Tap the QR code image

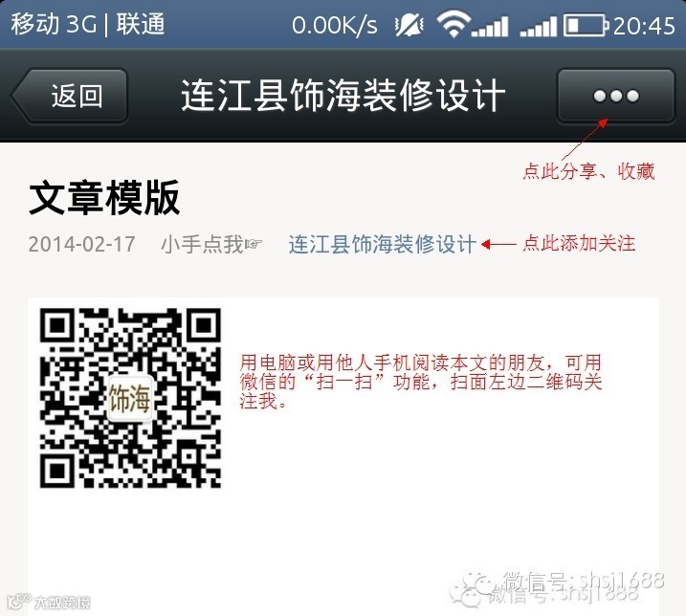[130, 398]
